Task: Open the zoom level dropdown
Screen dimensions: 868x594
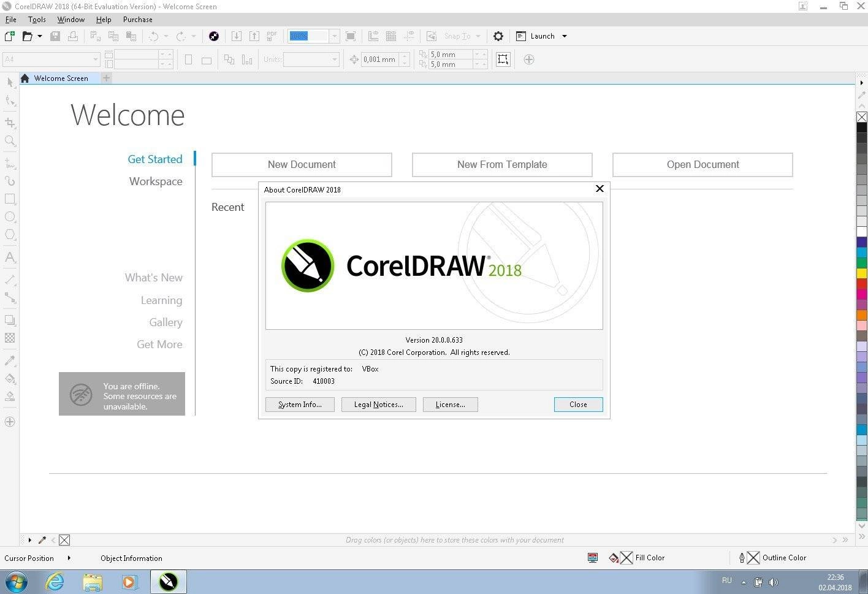Action: [334, 36]
